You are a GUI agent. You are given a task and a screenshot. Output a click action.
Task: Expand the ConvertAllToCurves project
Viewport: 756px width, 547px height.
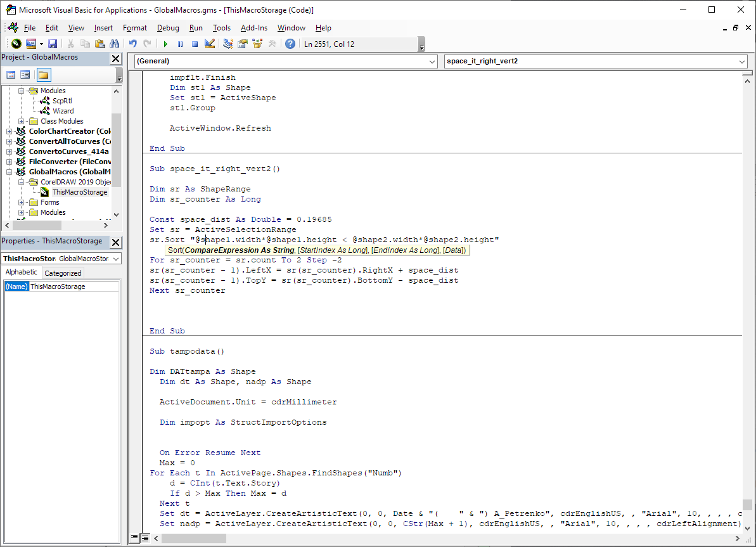click(x=9, y=141)
